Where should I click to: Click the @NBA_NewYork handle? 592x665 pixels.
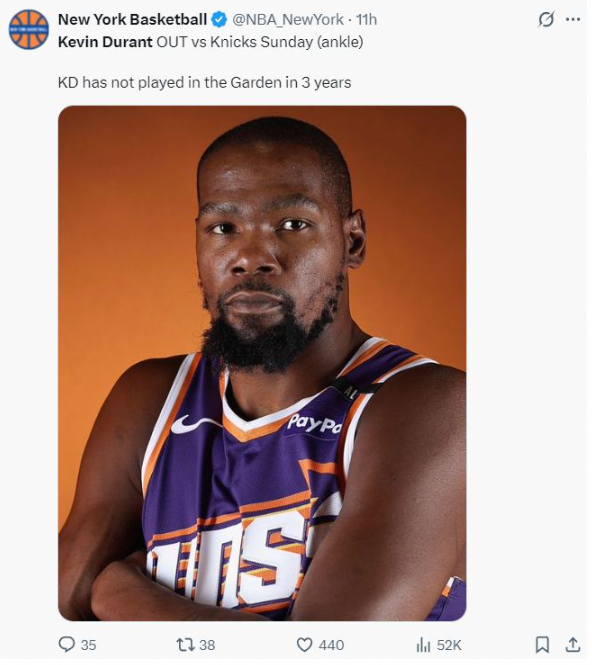(x=288, y=20)
